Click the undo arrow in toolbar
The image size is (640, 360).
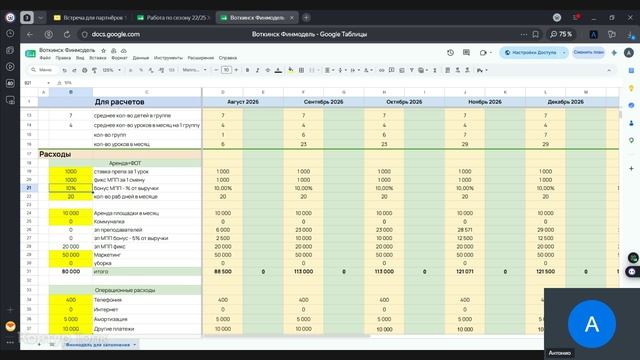click(x=64, y=70)
